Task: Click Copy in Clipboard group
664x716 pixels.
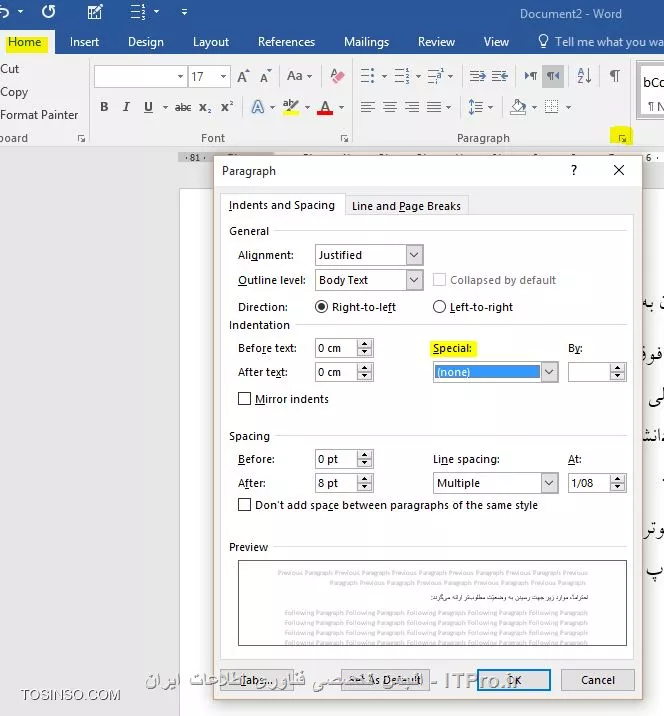Action: click(x=14, y=92)
